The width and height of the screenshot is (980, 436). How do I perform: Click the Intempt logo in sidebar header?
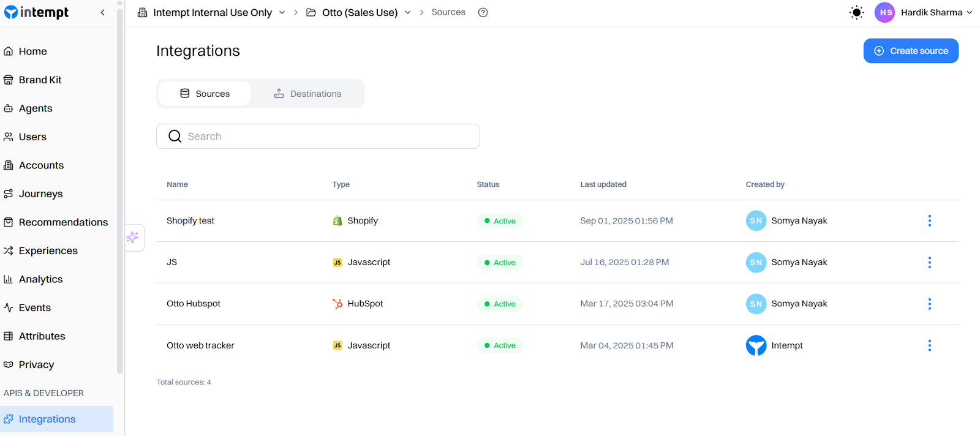click(x=36, y=12)
